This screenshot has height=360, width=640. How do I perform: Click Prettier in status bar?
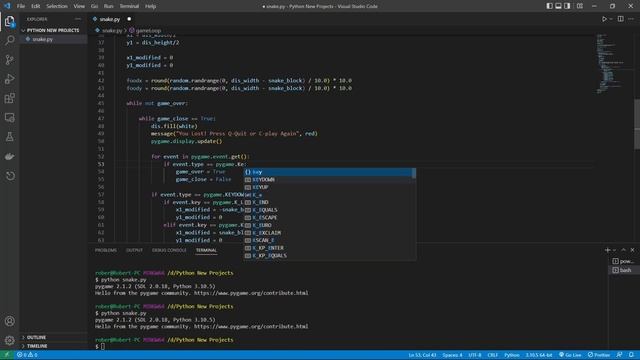(599, 355)
